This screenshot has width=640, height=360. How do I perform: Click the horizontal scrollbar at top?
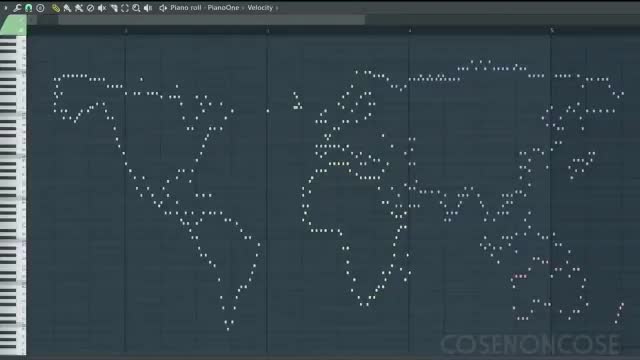211,20
